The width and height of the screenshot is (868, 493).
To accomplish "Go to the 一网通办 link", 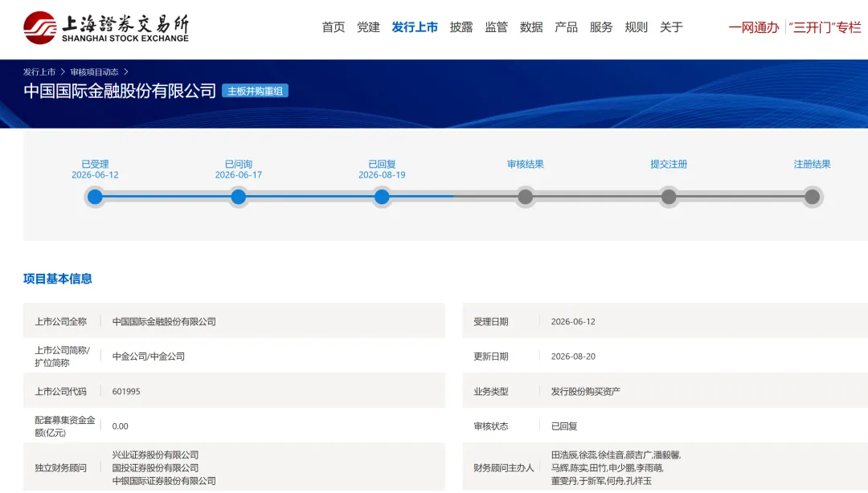I will click(x=753, y=27).
